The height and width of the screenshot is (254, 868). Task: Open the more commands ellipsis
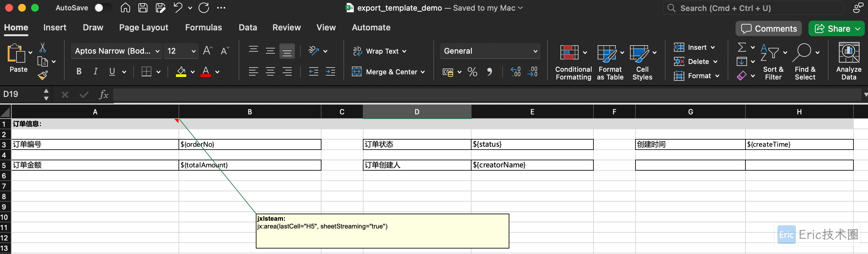221,8
